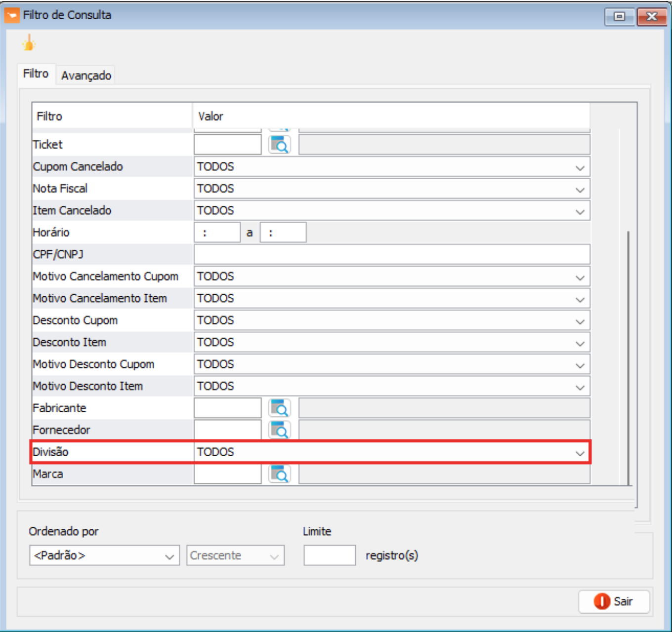Click the filter list vertical scrollbar
The height and width of the screenshot is (632, 672).
tap(628, 355)
